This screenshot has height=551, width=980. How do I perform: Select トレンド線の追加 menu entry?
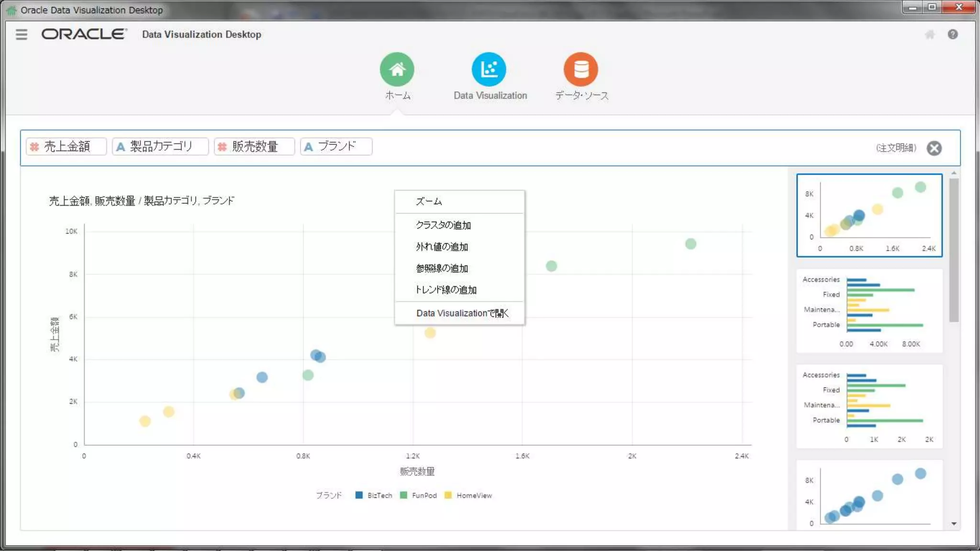tap(445, 290)
